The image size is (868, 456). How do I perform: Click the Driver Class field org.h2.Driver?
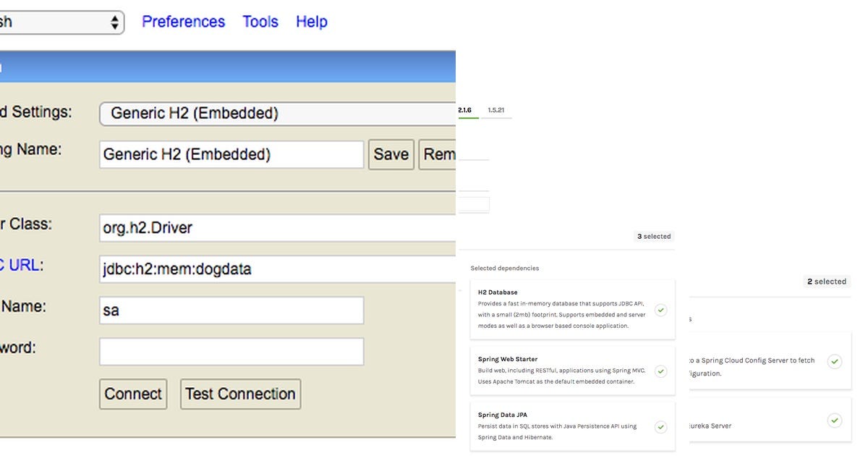pos(278,228)
